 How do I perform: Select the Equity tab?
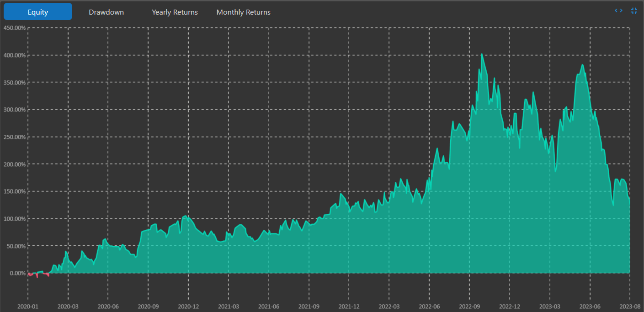pyautogui.click(x=38, y=12)
